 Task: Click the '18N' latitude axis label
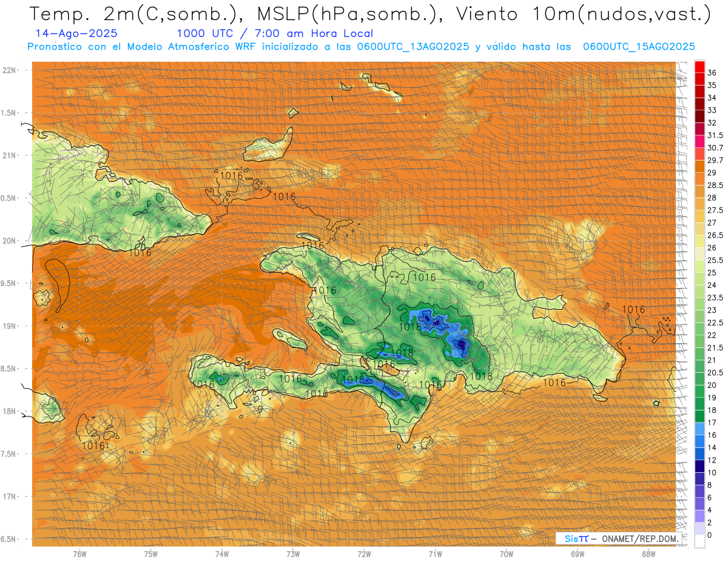point(9,411)
